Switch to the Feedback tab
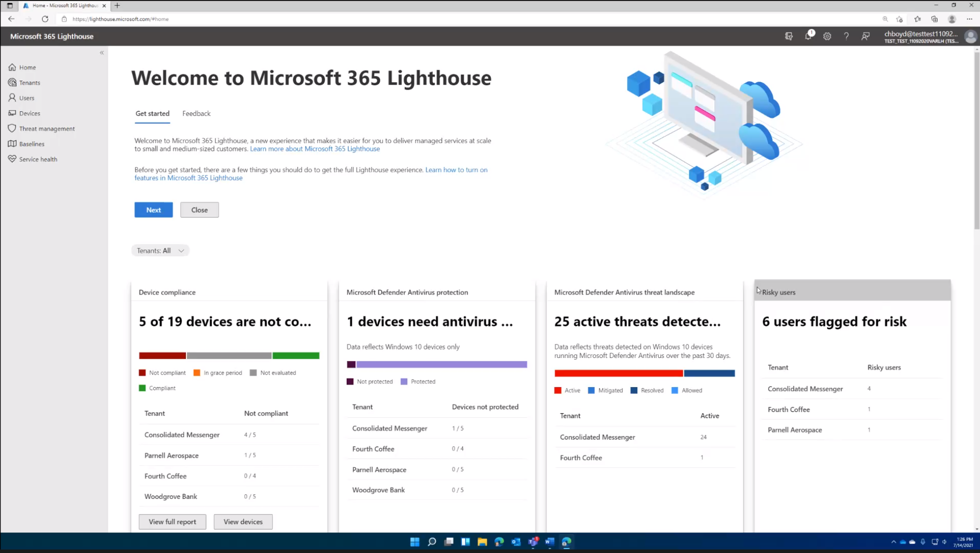The height and width of the screenshot is (553, 980). [x=196, y=113]
